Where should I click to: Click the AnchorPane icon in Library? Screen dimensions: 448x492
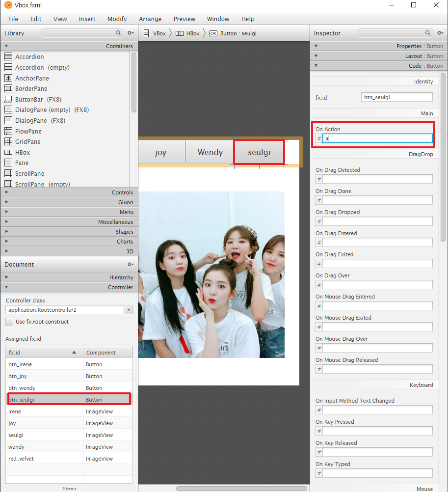click(8, 78)
